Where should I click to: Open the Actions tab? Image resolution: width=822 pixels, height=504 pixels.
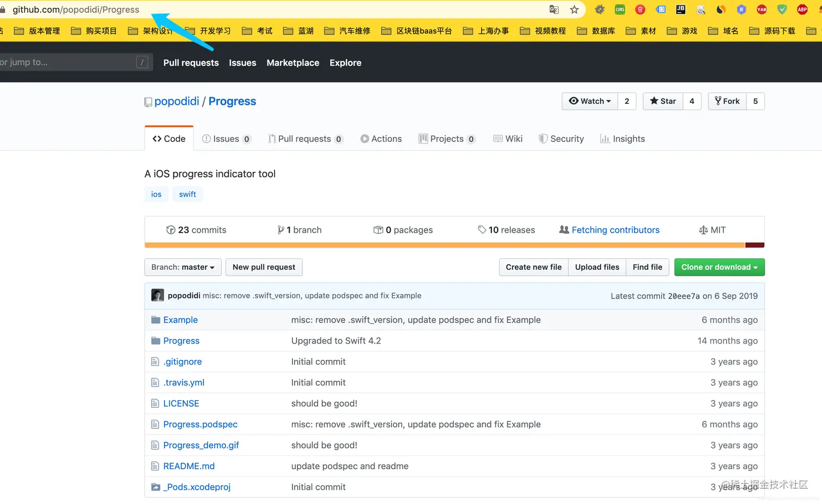pos(381,139)
